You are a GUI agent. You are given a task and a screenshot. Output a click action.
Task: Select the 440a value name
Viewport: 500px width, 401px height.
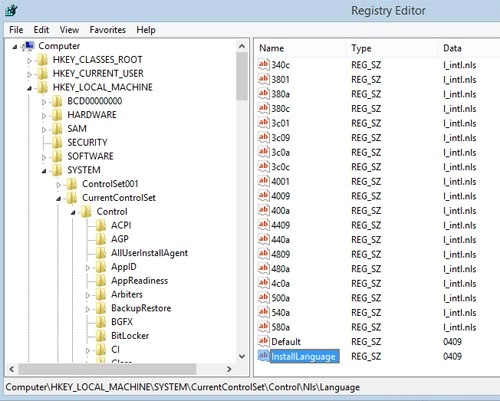[x=281, y=239]
